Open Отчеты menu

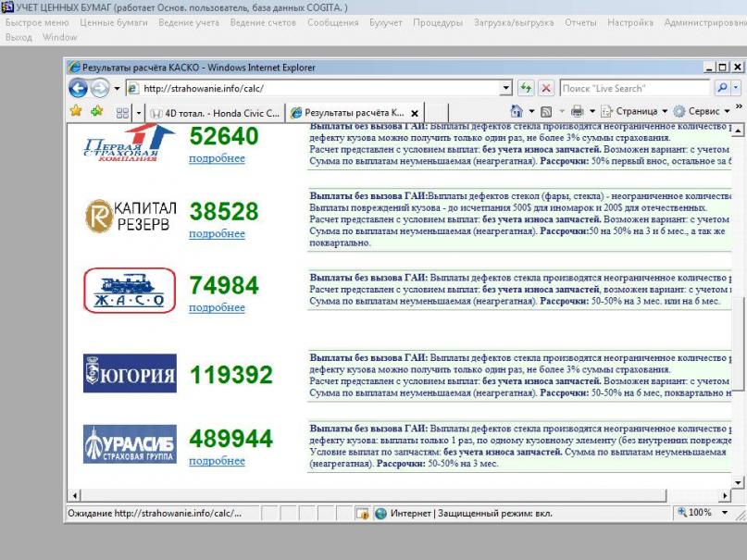[580, 22]
